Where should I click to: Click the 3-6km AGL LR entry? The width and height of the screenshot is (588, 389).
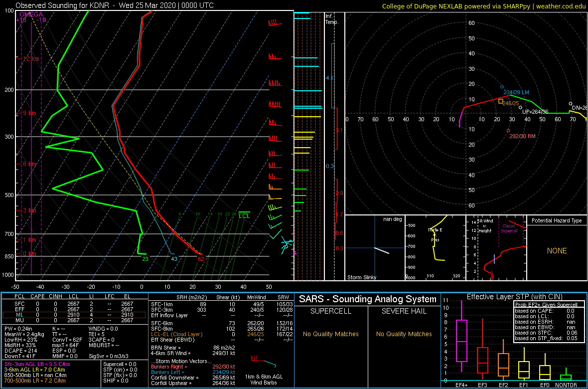pyautogui.click(x=34, y=370)
